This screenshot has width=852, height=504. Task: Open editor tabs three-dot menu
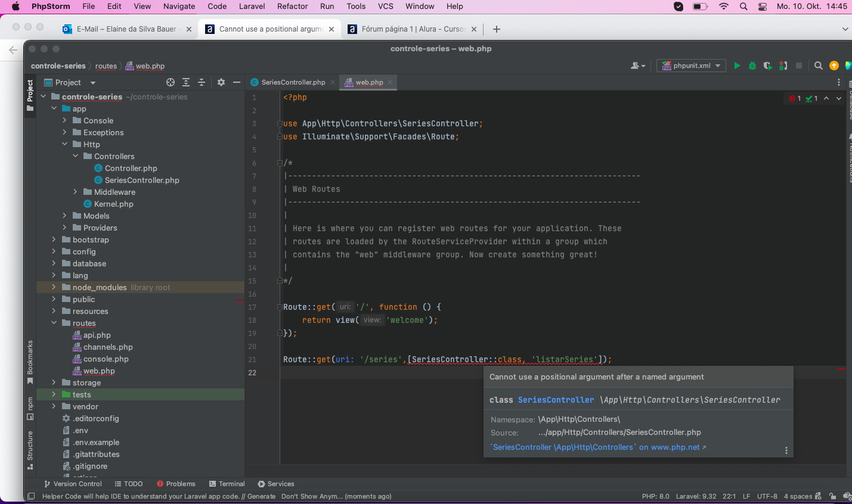[839, 82]
